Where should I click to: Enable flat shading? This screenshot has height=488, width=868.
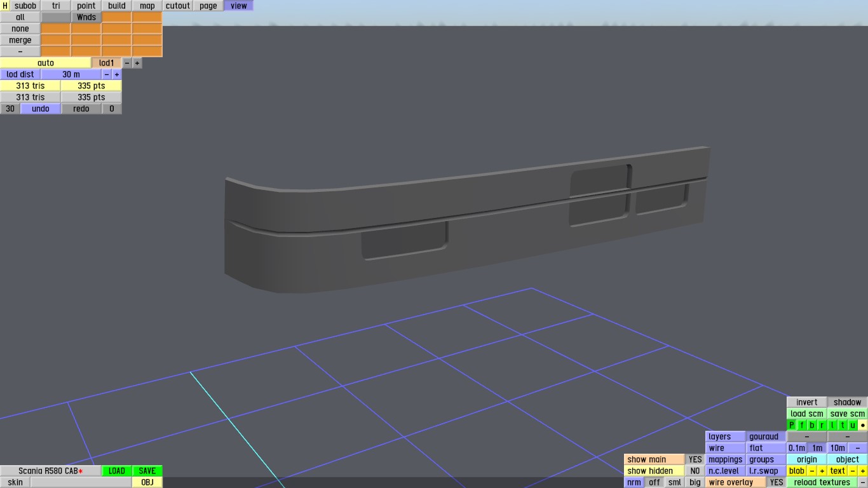[766, 448]
